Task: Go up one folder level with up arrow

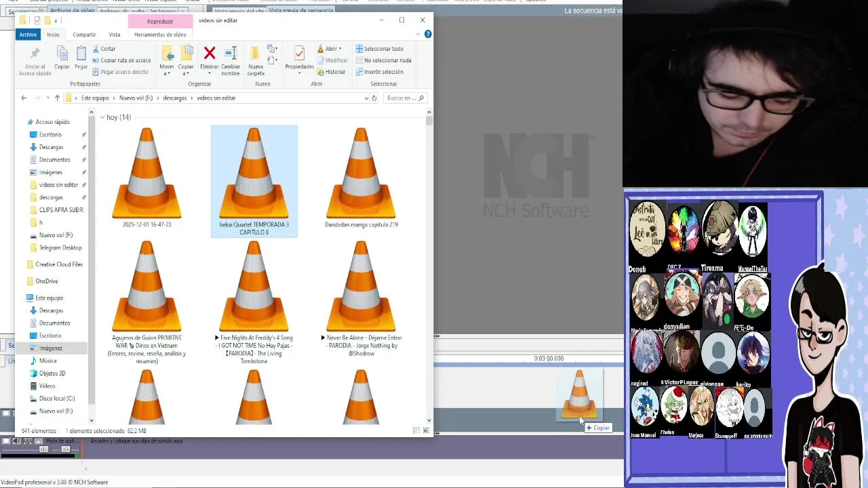Action: click(57, 98)
